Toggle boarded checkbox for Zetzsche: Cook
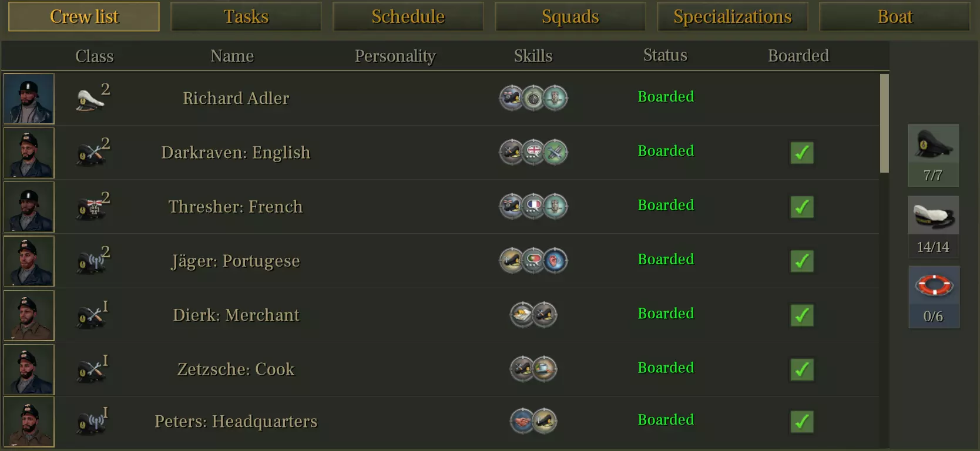The width and height of the screenshot is (980, 451). coord(801,369)
